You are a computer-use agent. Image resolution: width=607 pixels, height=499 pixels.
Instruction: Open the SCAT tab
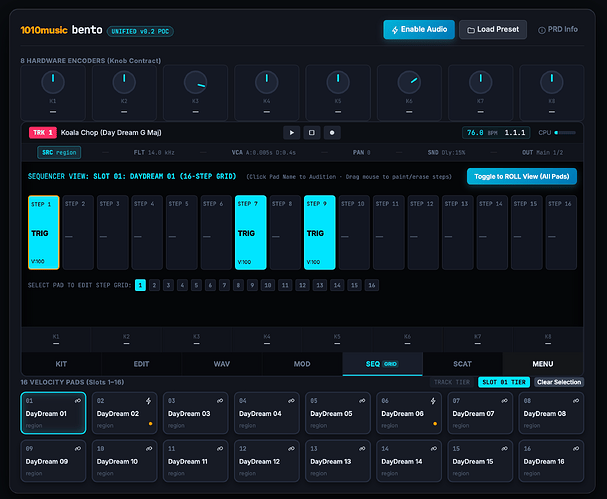pos(463,364)
